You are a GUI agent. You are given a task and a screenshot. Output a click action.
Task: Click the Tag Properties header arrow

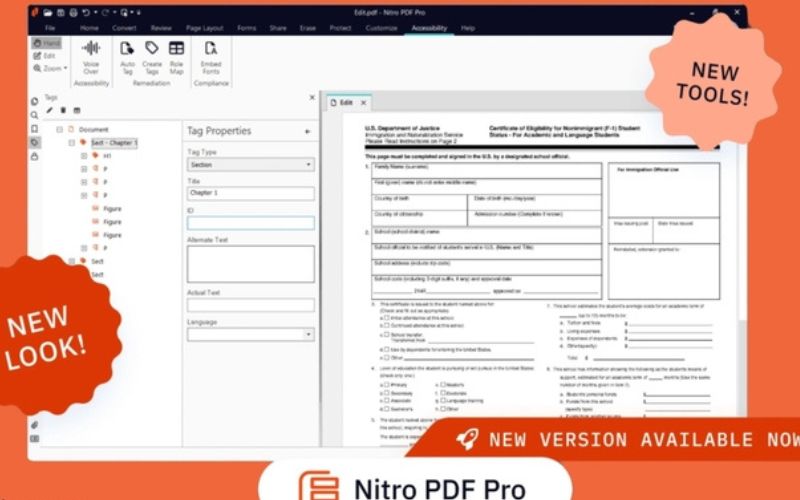308,132
